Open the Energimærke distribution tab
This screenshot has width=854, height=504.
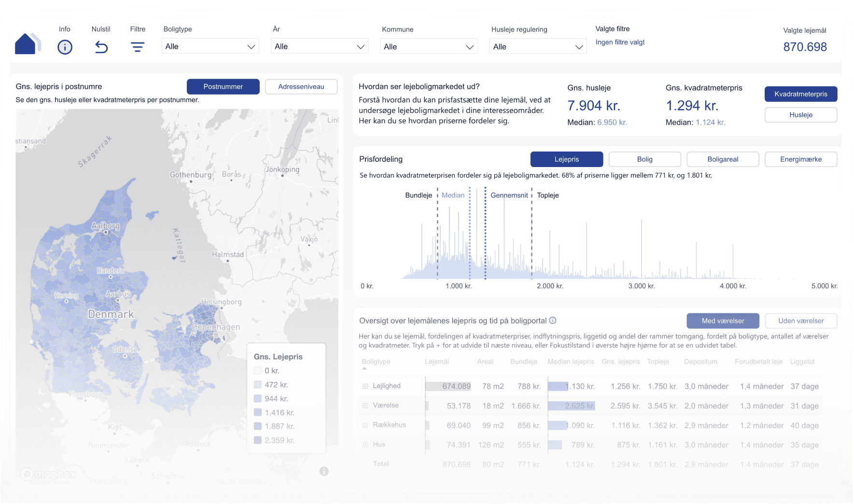point(801,159)
